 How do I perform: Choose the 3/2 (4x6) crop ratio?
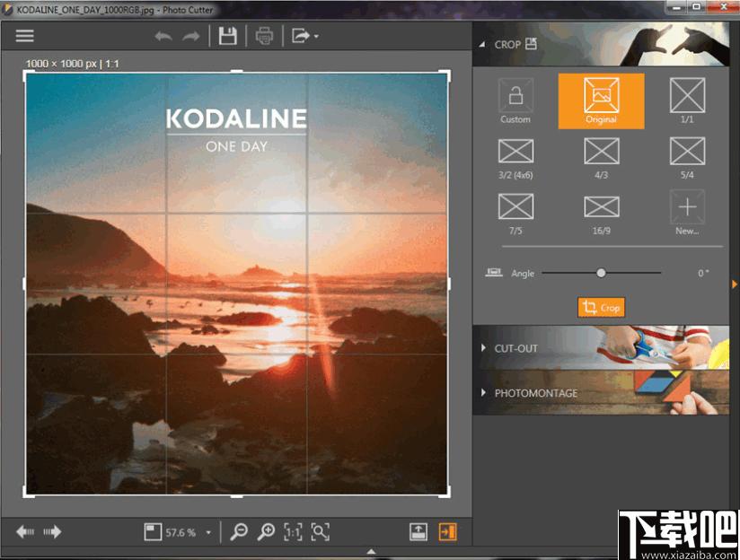click(515, 159)
